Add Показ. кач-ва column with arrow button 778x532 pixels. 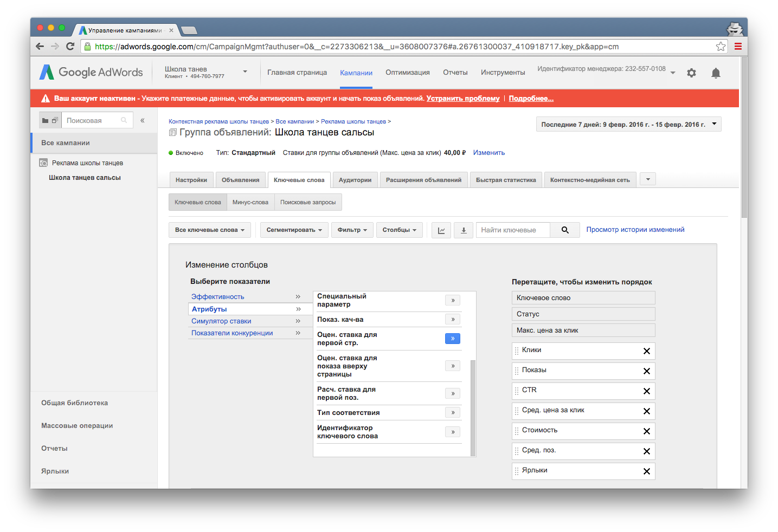click(453, 320)
